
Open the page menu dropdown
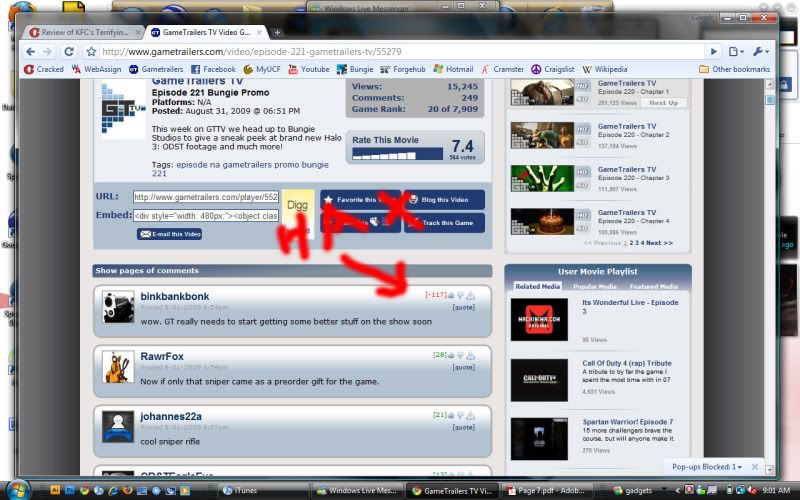coord(736,51)
